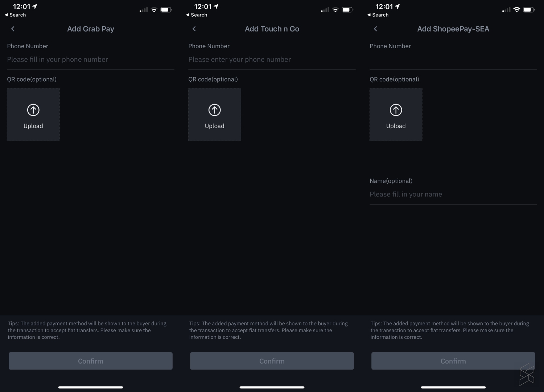Image resolution: width=544 pixels, height=392 pixels.
Task: Tap Wi-Fi status icon on ShopeePay screen
Action: [x=517, y=10]
